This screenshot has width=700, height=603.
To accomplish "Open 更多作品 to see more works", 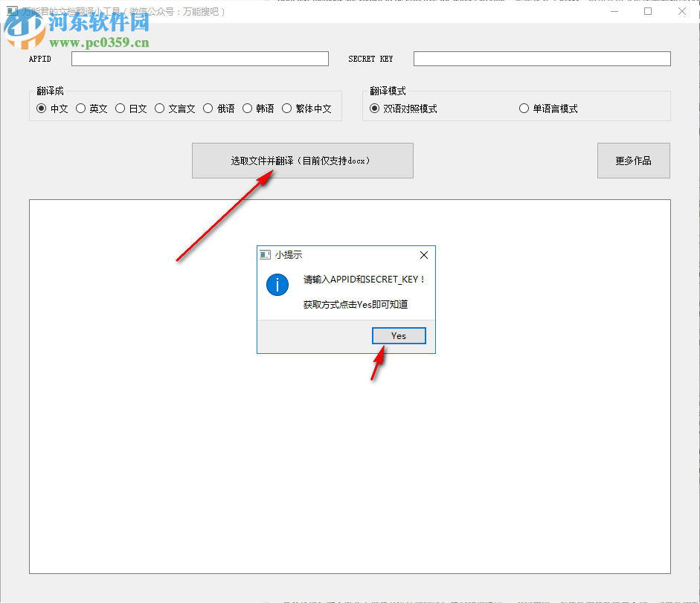I will [x=633, y=161].
